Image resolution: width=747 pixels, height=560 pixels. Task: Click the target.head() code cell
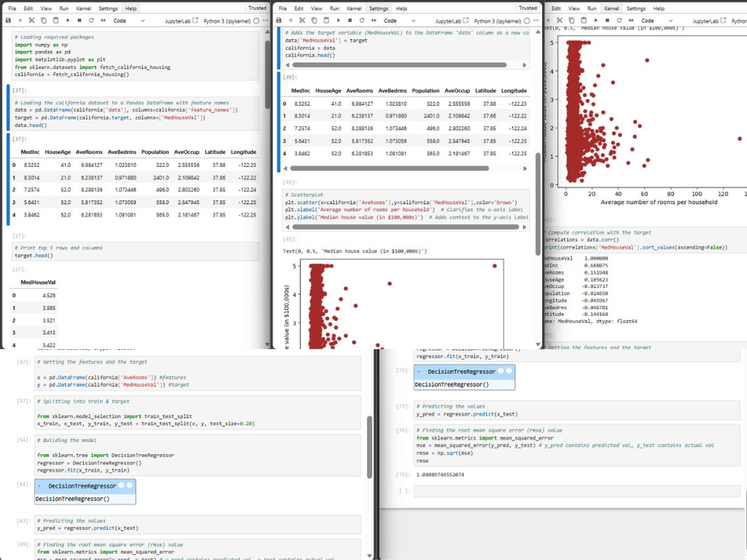pos(135,252)
